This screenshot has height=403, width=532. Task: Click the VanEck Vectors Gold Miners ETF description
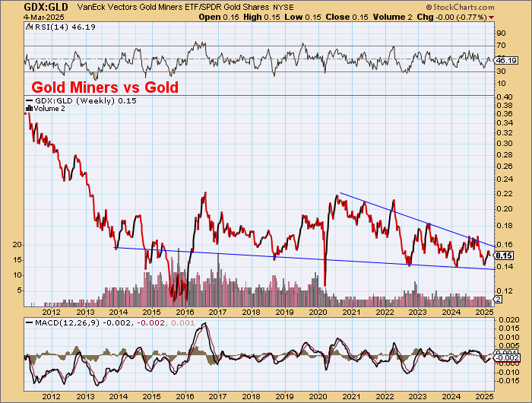173,7
